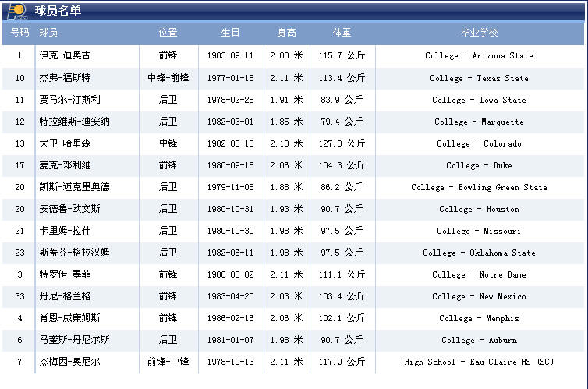Open player 大卫-哈里森
588x389 pixels.
click(x=65, y=143)
